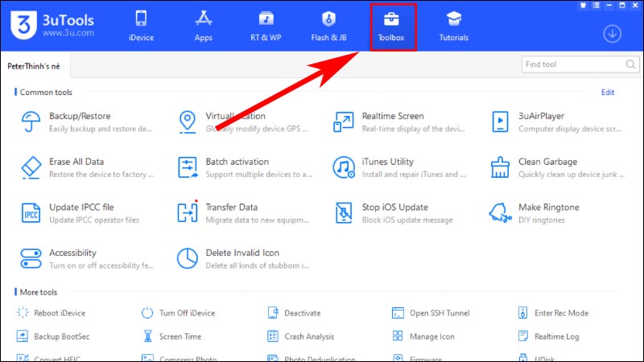644x362 pixels.
Task: Click the Backup/Restore title text
Action: pos(80,116)
